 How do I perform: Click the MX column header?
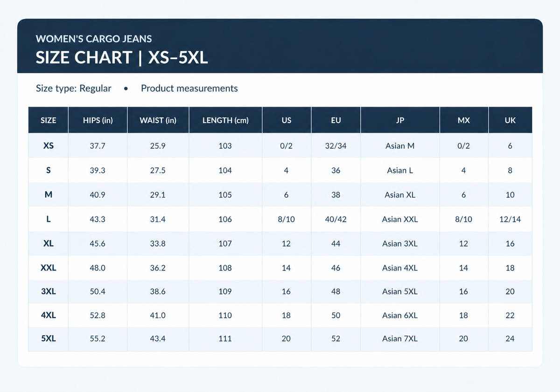(x=463, y=120)
